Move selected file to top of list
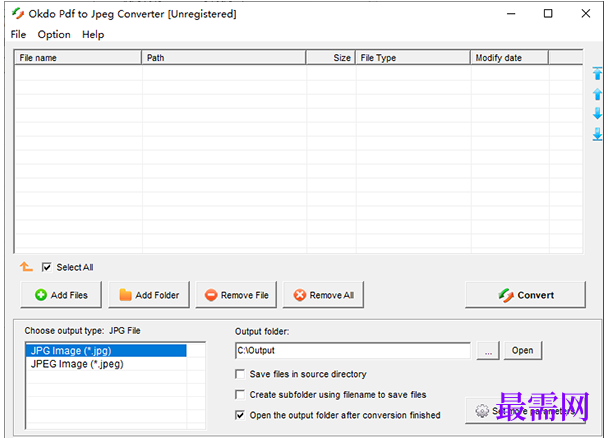Screen dimensions: 608x438 (597, 73)
